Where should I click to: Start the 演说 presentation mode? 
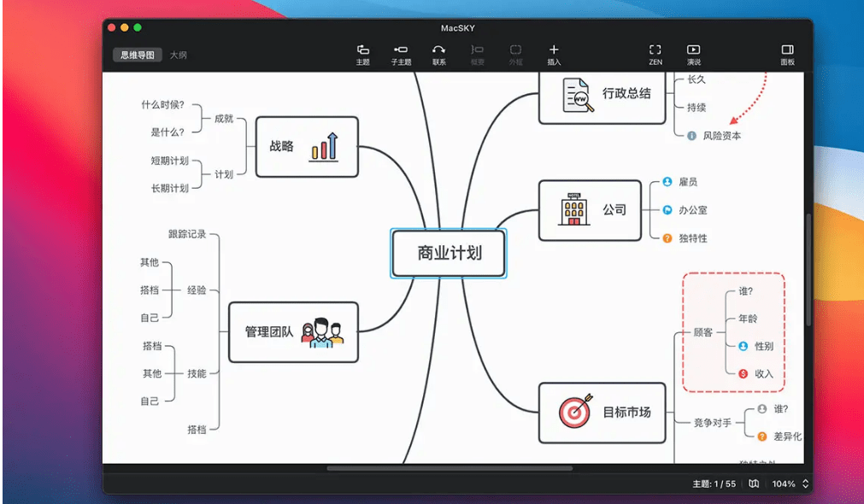coord(693,55)
